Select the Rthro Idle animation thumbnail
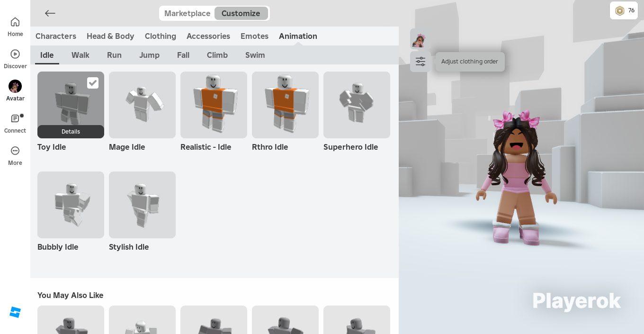The height and width of the screenshot is (334, 644). (285, 105)
